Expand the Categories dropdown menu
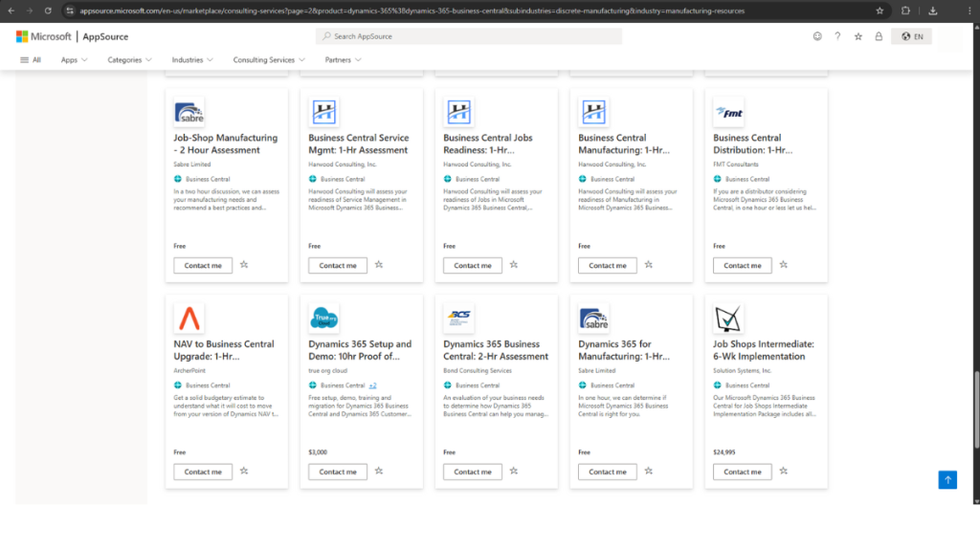Viewport: 980px width, 551px height. tap(129, 60)
